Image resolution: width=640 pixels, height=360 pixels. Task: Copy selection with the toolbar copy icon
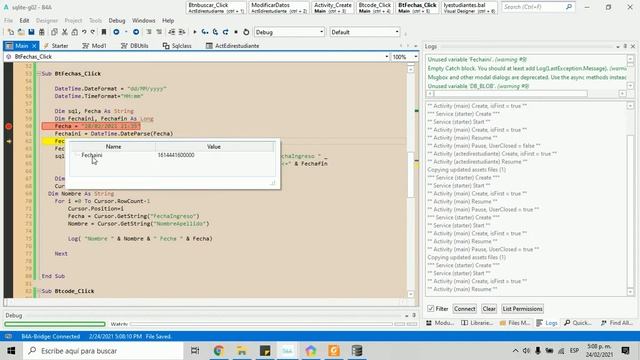click(x=54, y=32)
